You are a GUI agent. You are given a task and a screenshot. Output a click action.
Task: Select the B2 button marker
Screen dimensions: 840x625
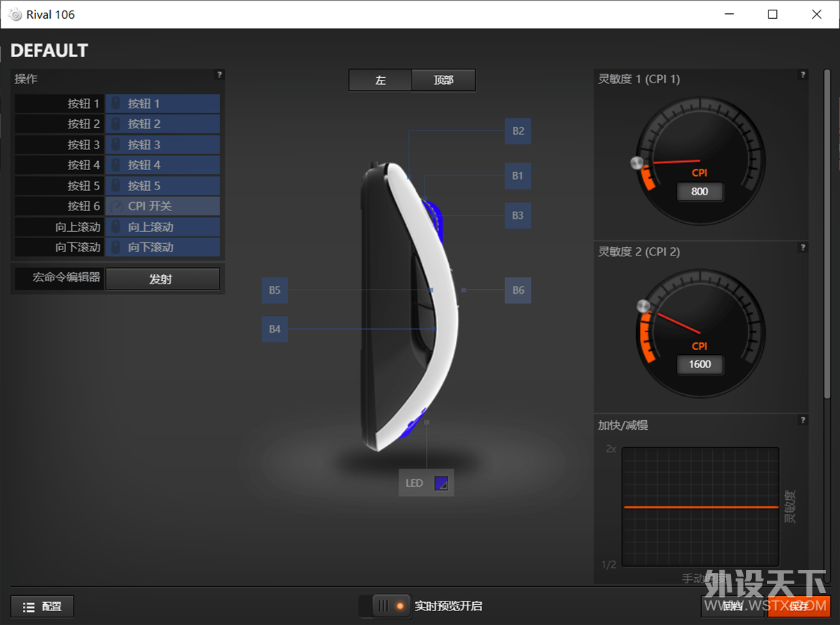coord(518,131)
